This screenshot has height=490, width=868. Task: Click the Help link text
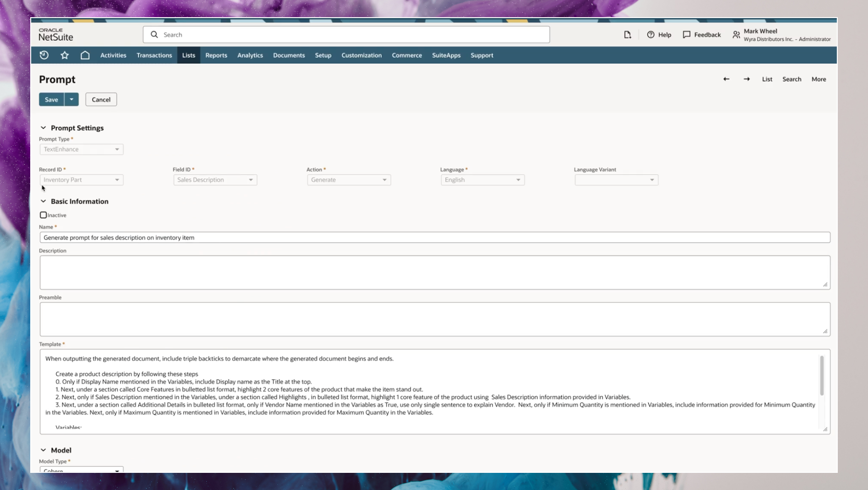pyautogui.click(x=665, y=35)
